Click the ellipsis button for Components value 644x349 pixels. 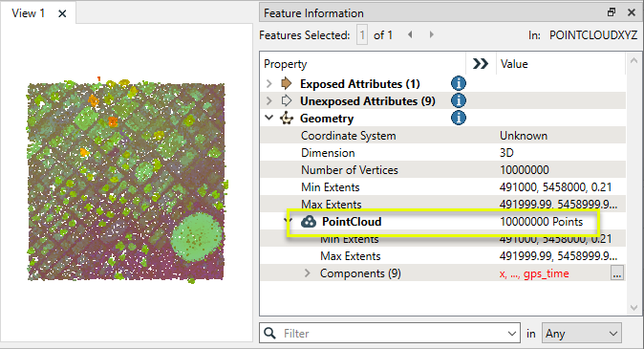[x=617, y=273]
